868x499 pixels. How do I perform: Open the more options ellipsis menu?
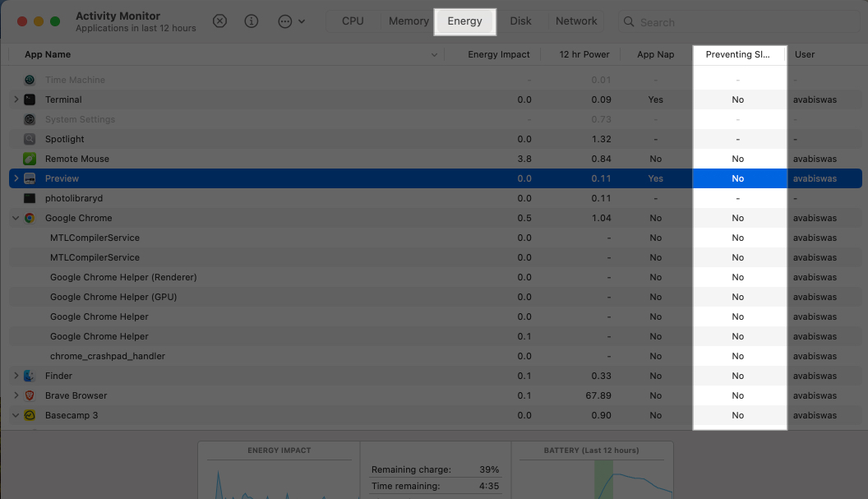coord(291,21)
